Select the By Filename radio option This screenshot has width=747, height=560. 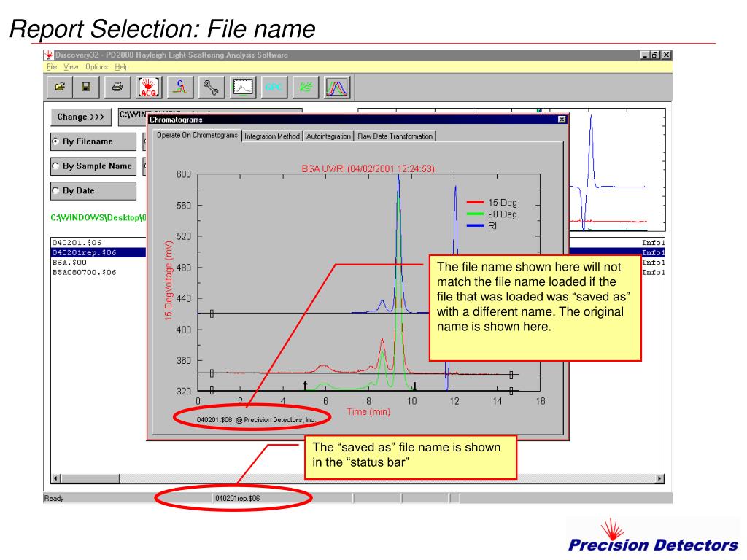(93, 141)
